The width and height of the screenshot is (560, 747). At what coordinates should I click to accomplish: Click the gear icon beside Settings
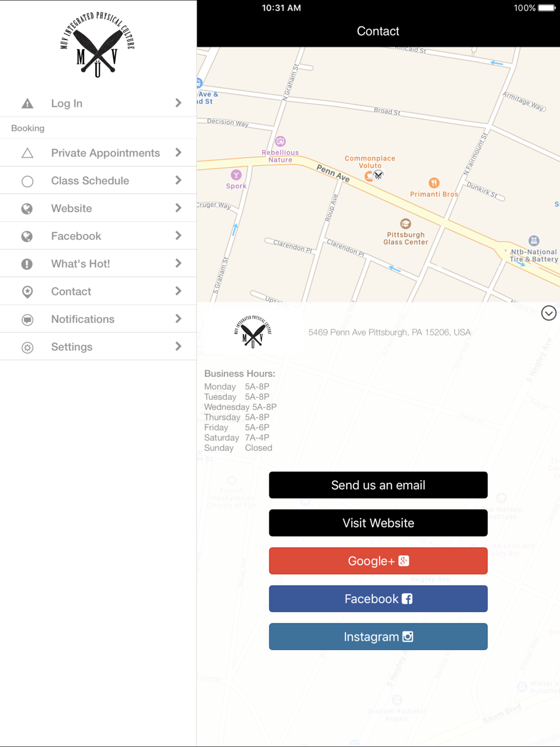click(27, 347)
